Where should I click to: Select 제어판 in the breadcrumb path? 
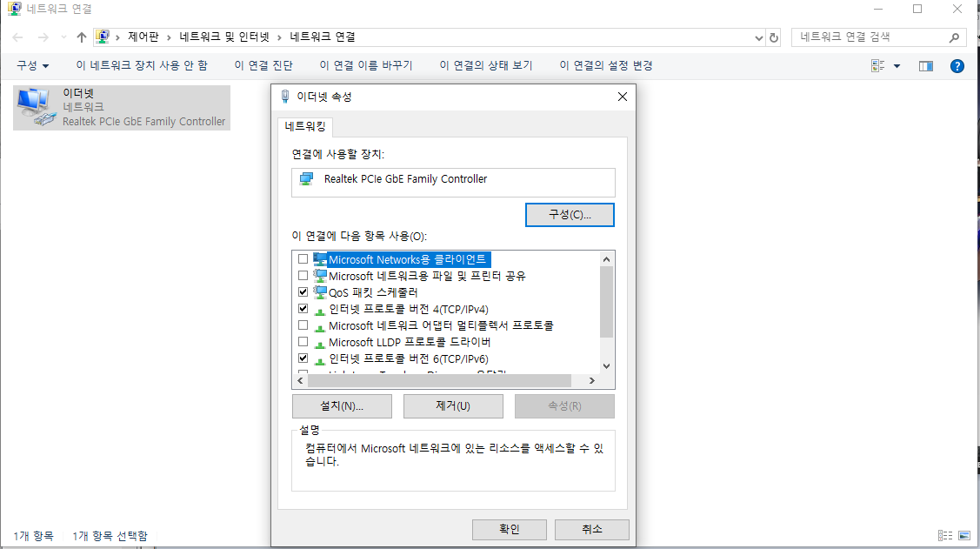point(143,37)
